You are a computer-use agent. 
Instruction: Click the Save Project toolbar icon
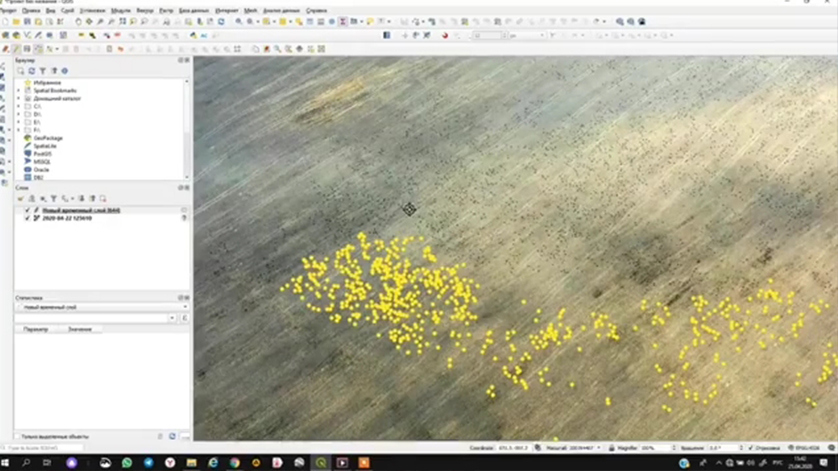pyautogui.click(x=27, y=21)
